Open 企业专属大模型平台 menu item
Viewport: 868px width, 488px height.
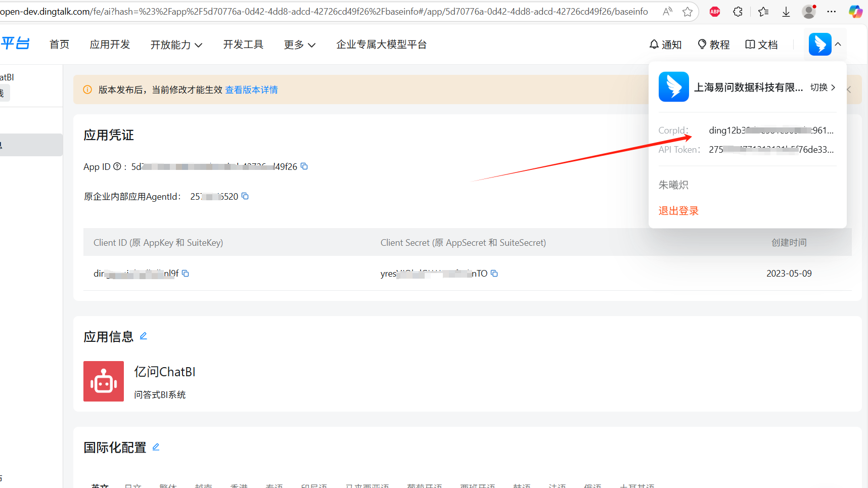(x=381, y=45)
